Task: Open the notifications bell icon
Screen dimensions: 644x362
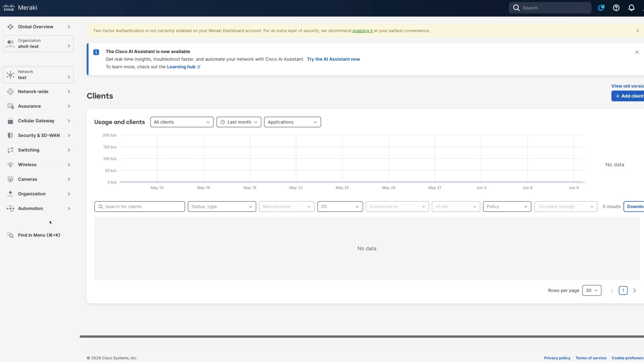Action: pyautogui.click(x=631, y=8)
